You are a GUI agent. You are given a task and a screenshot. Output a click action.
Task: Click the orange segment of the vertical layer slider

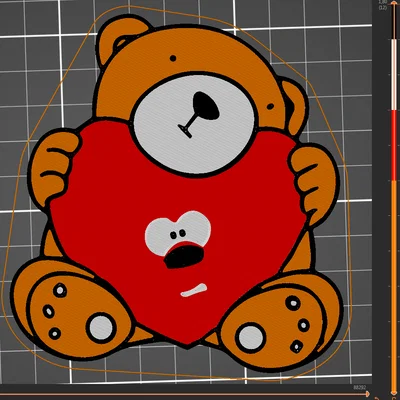click(394, 287)
